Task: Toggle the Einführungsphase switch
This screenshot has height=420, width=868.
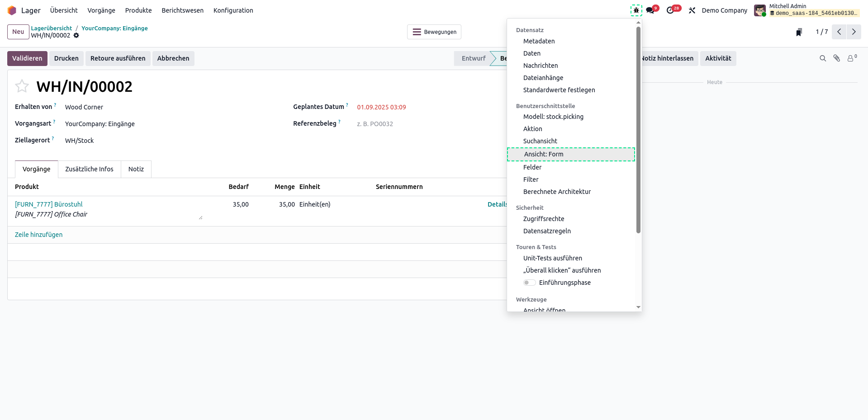Action: [529, 283]
